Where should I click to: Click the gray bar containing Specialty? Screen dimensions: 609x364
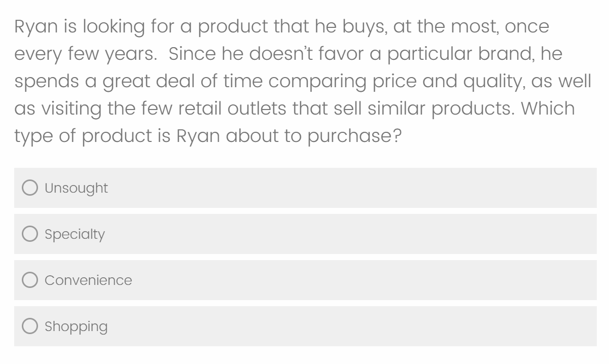(304, 234)
